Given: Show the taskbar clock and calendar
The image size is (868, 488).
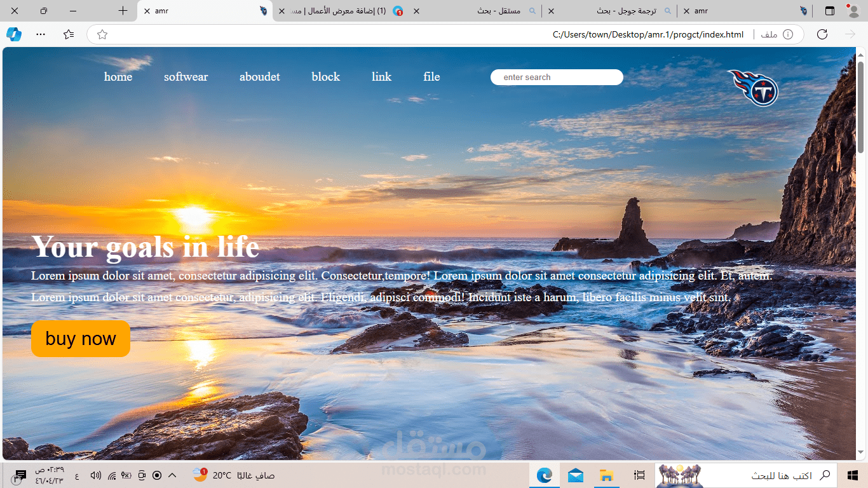Looking at the screenshot, I should [50, 475].
